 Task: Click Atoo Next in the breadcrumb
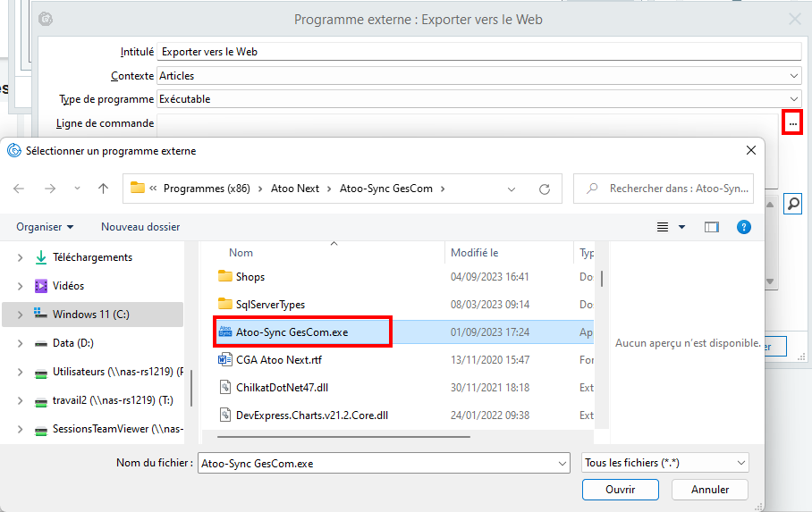click(x=294, y=189)
